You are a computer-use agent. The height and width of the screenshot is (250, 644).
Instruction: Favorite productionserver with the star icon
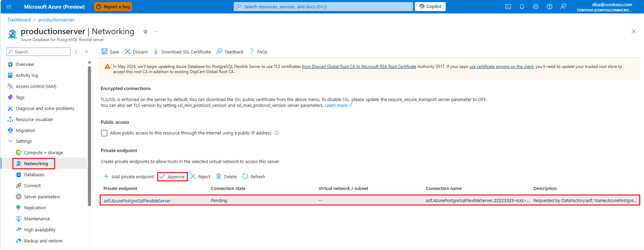click(145, 31)
